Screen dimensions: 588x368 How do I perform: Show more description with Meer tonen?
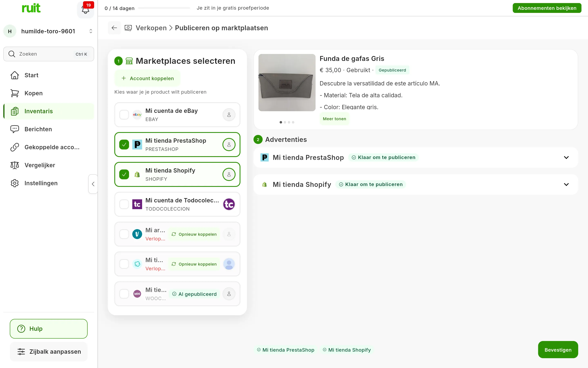pos(334,119)
